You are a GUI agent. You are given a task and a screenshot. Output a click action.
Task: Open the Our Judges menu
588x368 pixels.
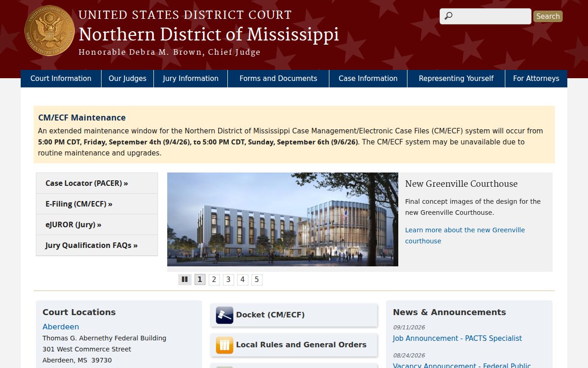click(x=128, y=79)
